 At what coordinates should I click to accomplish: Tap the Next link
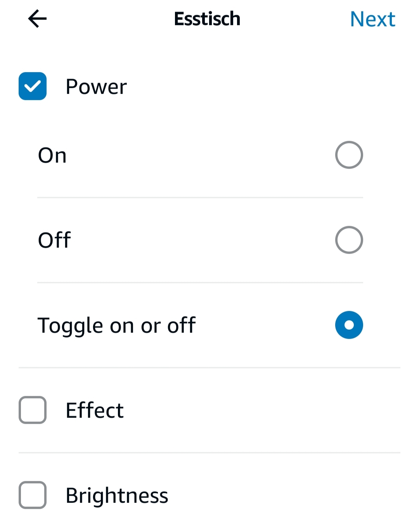(372, 19)
